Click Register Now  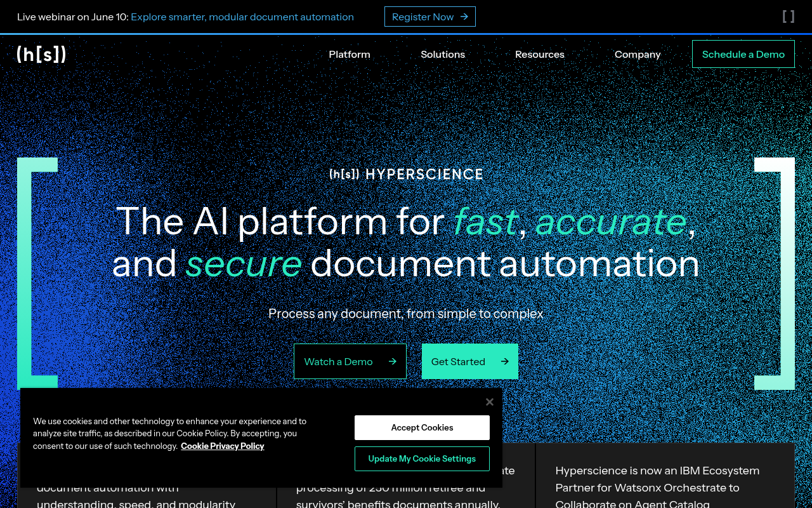429,17
